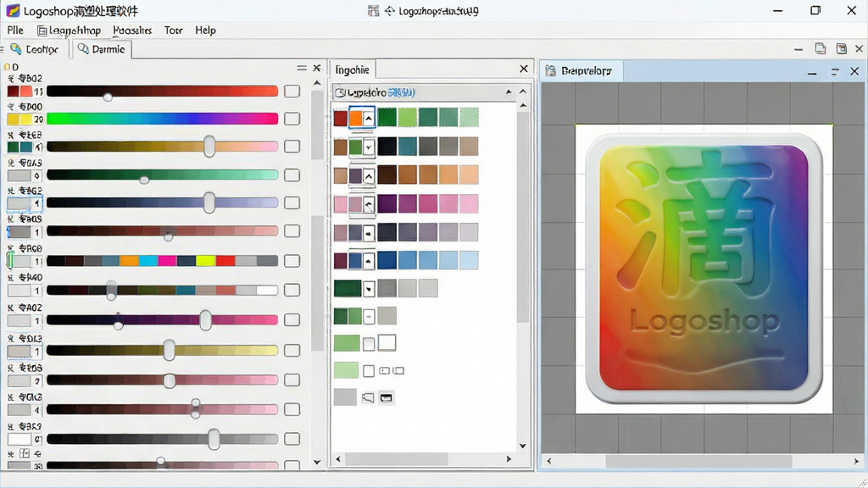The image size is (868, 488).
Task: Open the dropdown in the blue swatch row
Action: [x=368, y=261]
